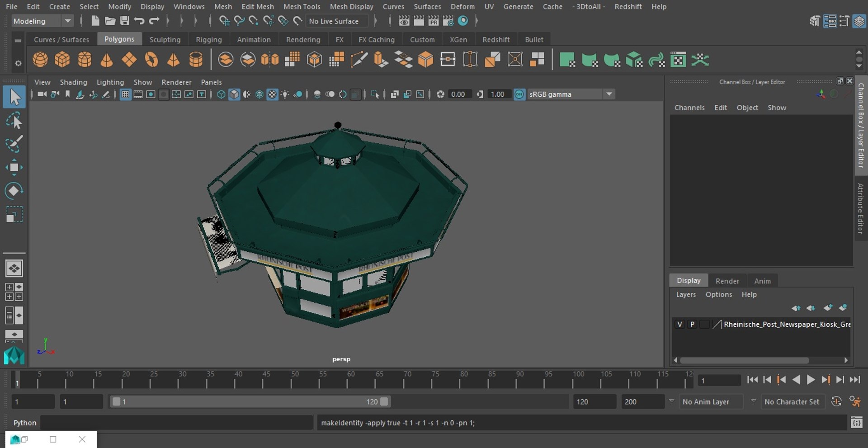Activate the Move tool
868x448 pixels.
tap(14, 167)
